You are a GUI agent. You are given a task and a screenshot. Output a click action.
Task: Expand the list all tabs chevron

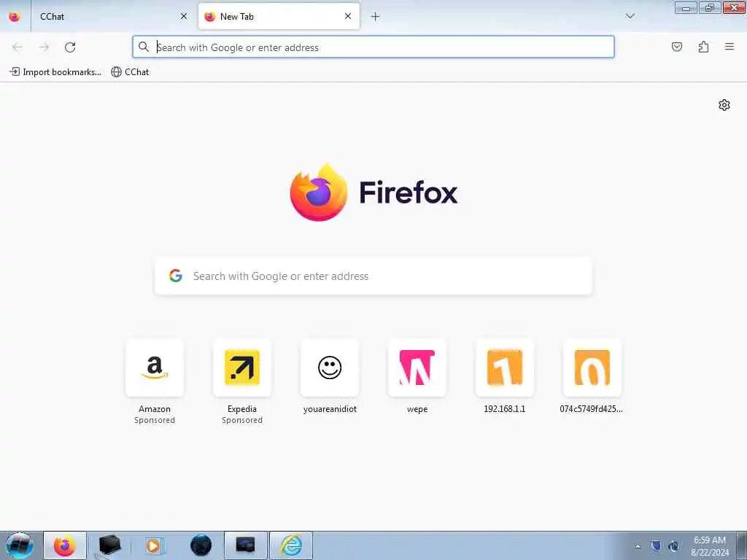(x=630, y=16)
